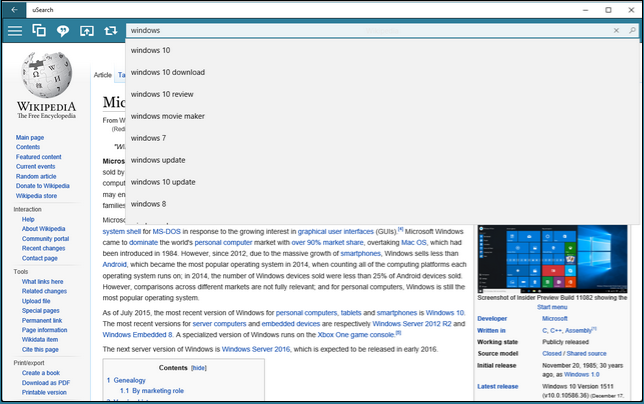Select the suggestion windows movie maker
The width and height of the screenshot is (644, 404).
tap(383, 116)
